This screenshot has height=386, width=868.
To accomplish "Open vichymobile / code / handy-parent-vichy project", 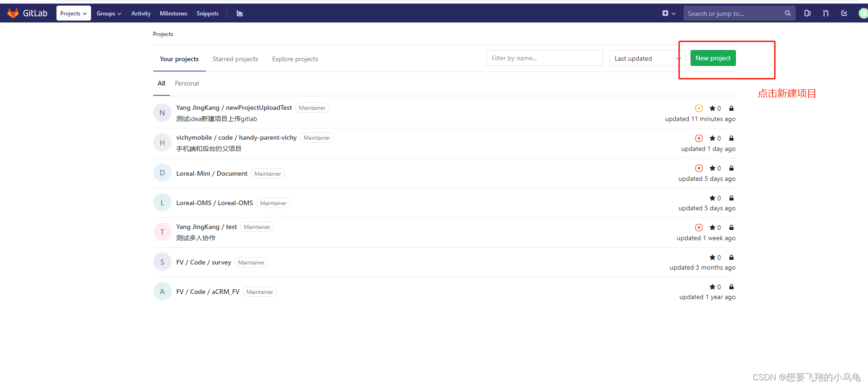I will [236, 137].
